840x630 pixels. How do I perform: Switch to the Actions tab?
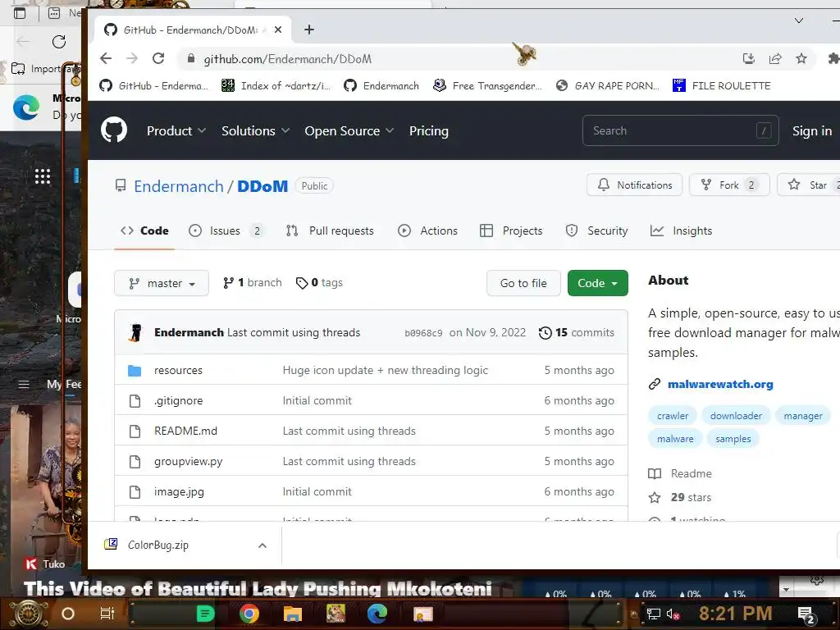coord(427,231)
